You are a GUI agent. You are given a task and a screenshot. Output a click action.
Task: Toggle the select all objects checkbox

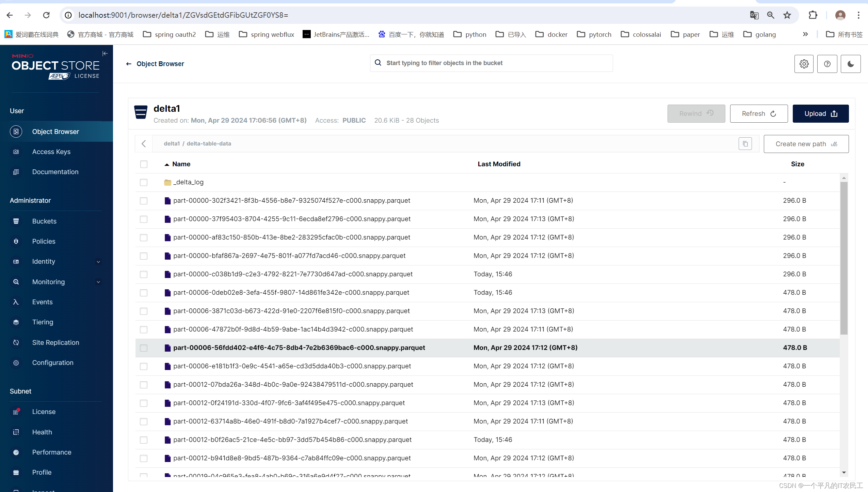(x=144, y=164)
